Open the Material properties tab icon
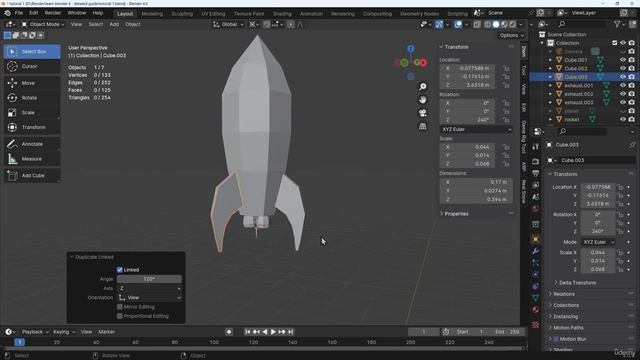 pos(536,309)
